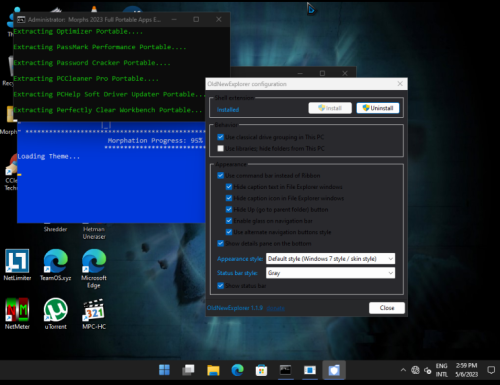Screen dimensions: 500x385
Task: Open Task View in taskbar
Action: click(x=189, y=370)
